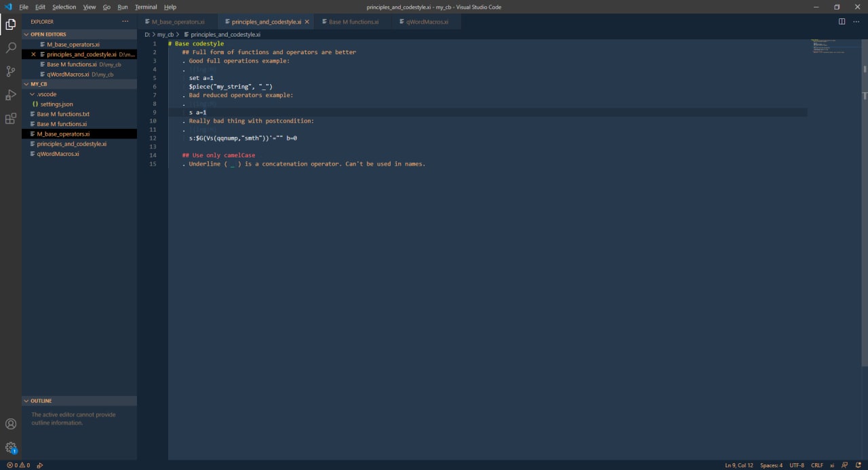Change encoding via UTF-8 indicator

click(x=797, y=465)
